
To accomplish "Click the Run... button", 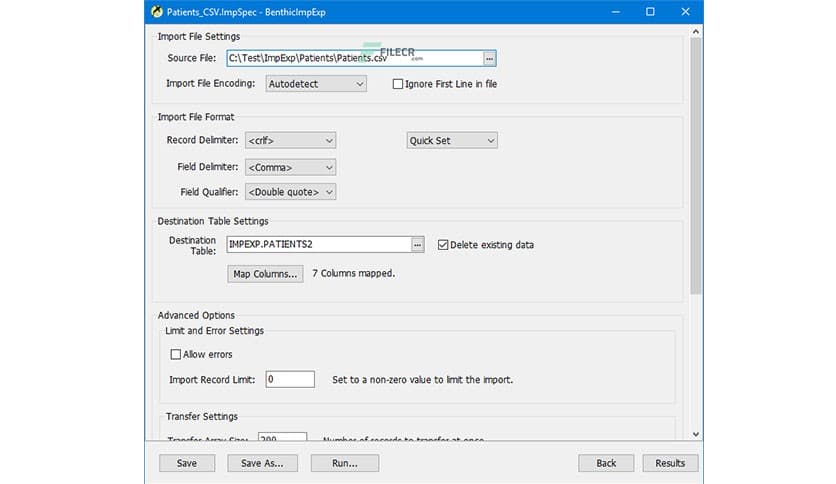I will tap(345, 463).
